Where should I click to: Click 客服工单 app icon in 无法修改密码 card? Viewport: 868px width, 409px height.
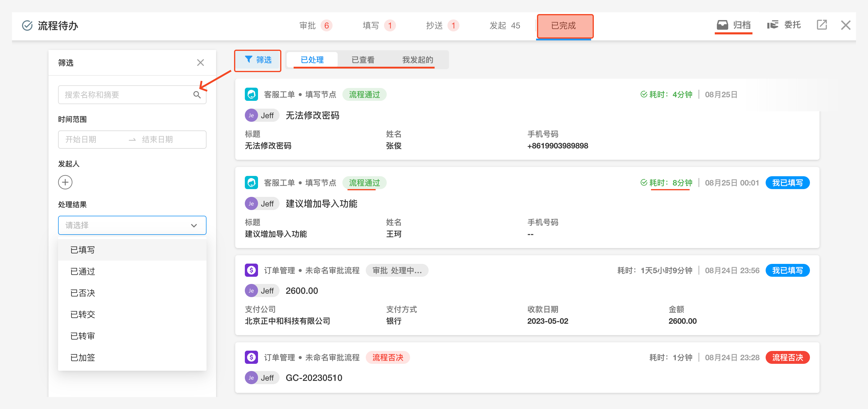coord(251,95)
